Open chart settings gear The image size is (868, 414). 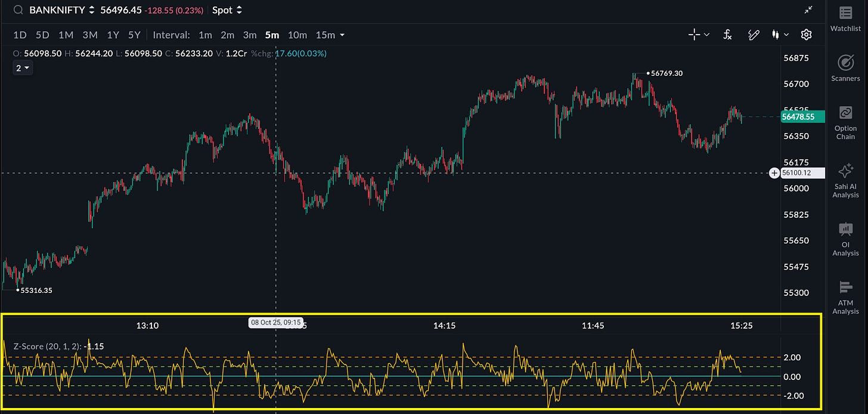tap(806, 35)
